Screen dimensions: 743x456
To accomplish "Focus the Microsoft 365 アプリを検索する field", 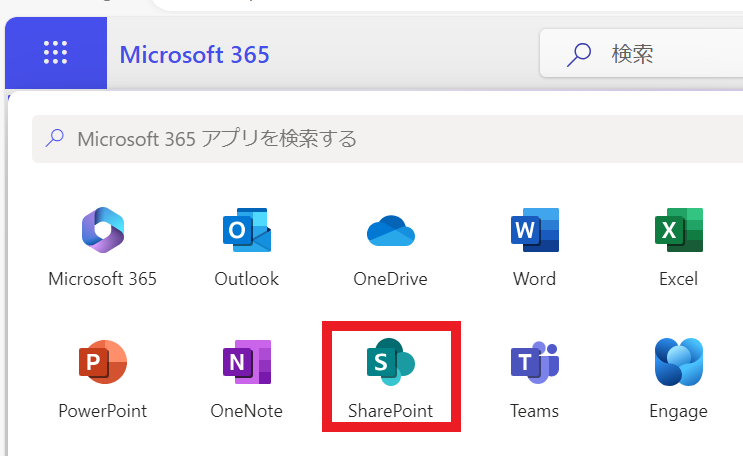I will 387,139.
